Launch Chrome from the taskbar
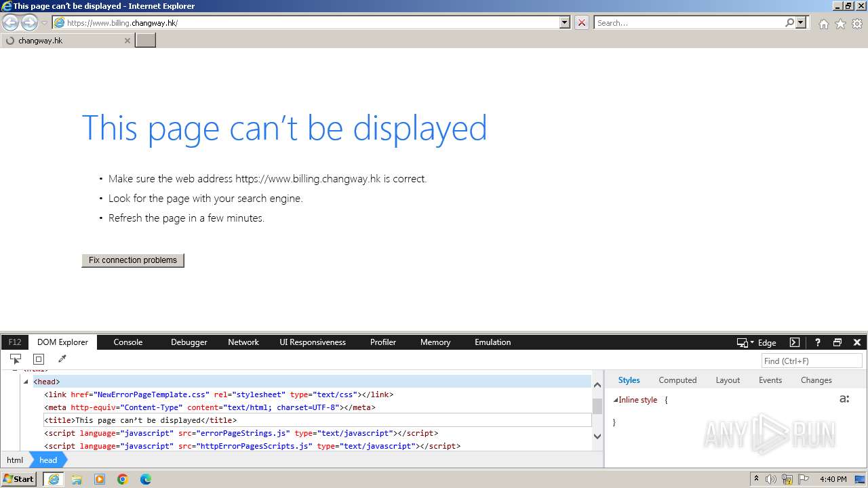 [x=123, y=479]
